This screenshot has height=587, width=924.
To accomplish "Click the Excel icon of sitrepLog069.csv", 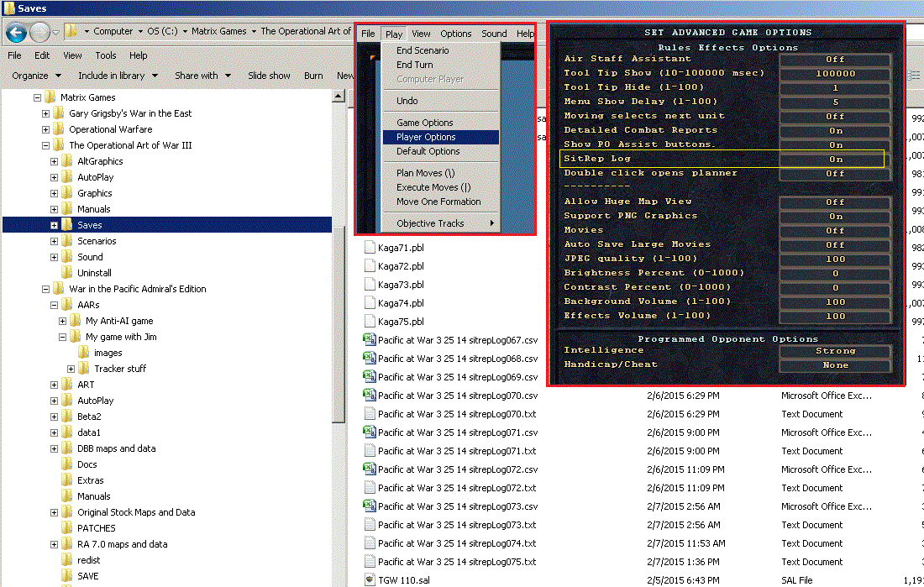I will pos(370,376).
